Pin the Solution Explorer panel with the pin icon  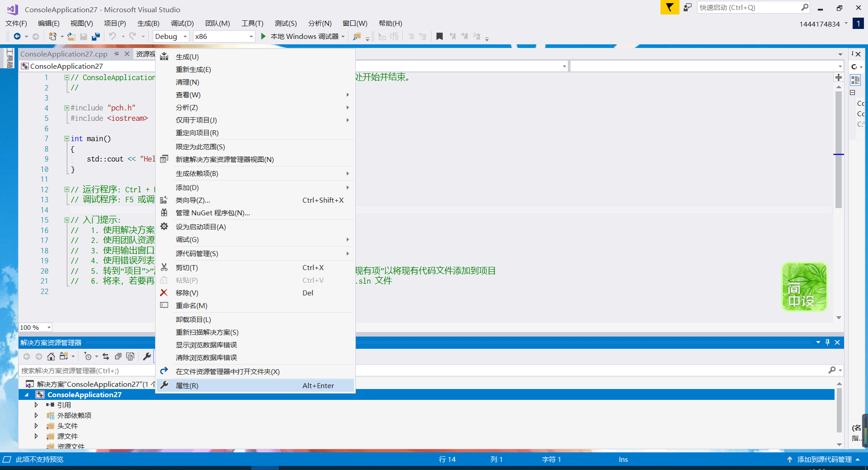pyautogui.click(x=827, y=342)
